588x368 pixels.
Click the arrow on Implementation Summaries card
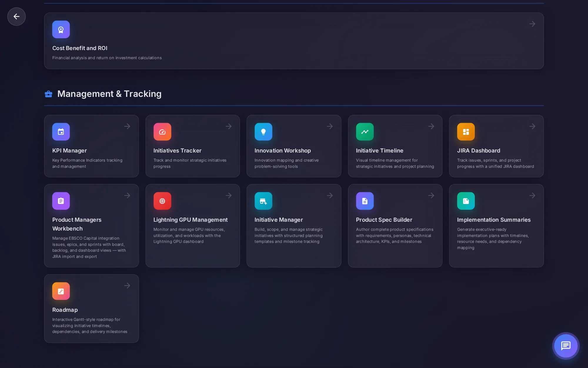(x=532, y=195)
